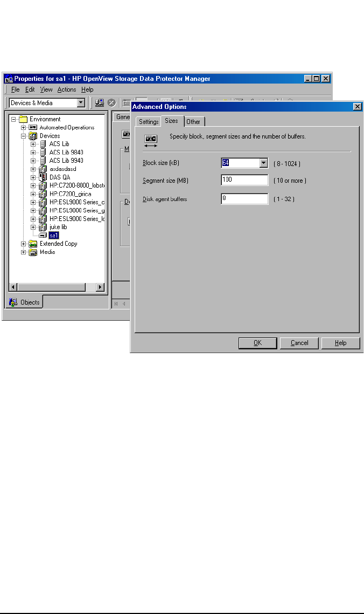The height and width of the screenshot is (614, 364).
Task: Click the tape icon in Sizes tab
Action: click(151, 140)
